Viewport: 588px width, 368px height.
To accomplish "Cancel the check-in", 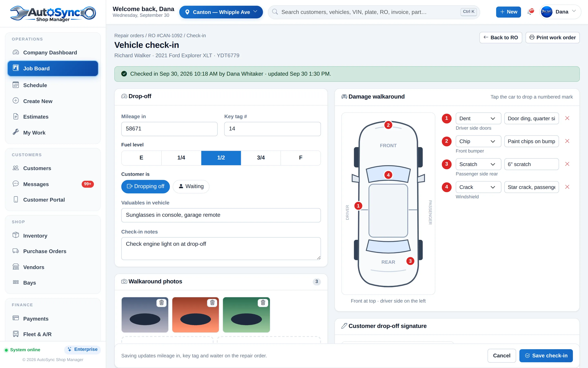I will [x=501, y=356].
